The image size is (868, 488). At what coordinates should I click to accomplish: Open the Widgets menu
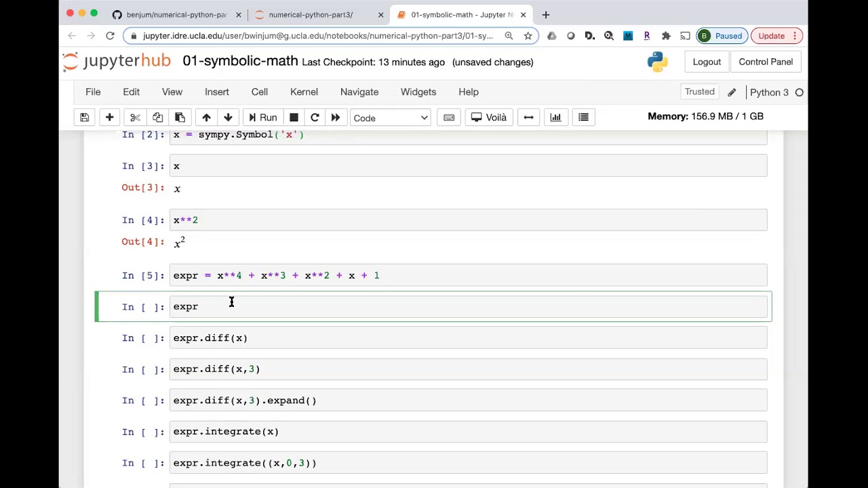click(x=418, y=91)
